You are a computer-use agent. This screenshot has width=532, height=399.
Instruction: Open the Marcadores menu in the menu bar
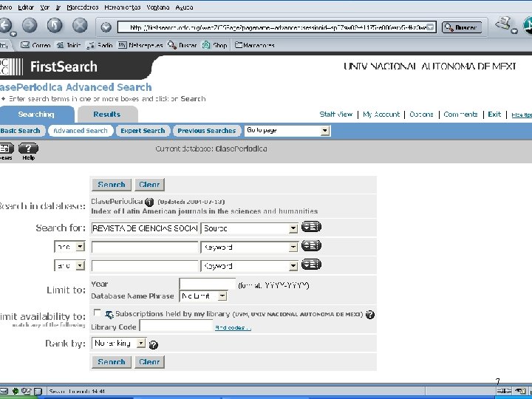(x=83, y=7)
